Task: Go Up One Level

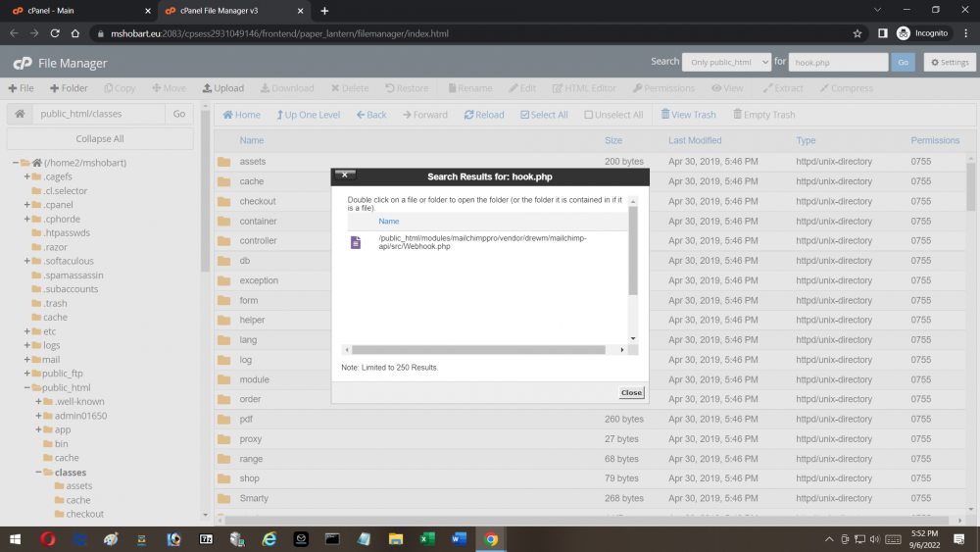Action: [308, 115]
